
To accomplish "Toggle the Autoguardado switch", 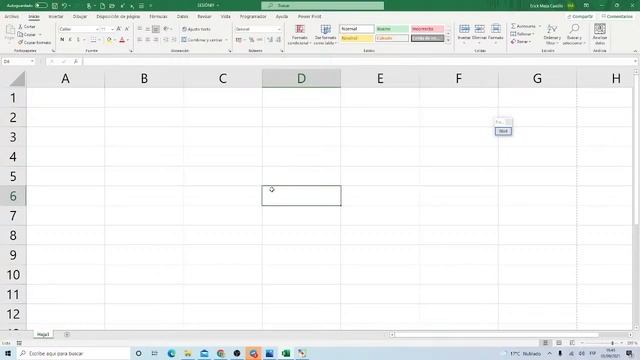I will 41,6.
